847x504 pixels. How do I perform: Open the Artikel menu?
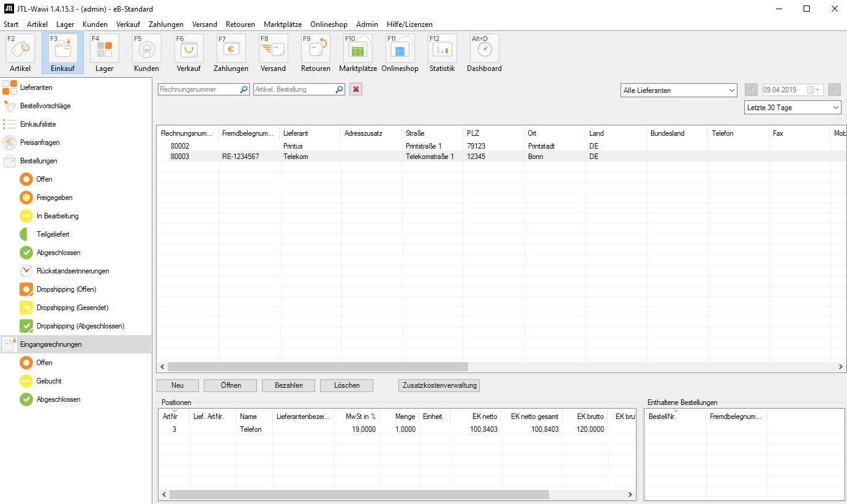pos(37,24)
